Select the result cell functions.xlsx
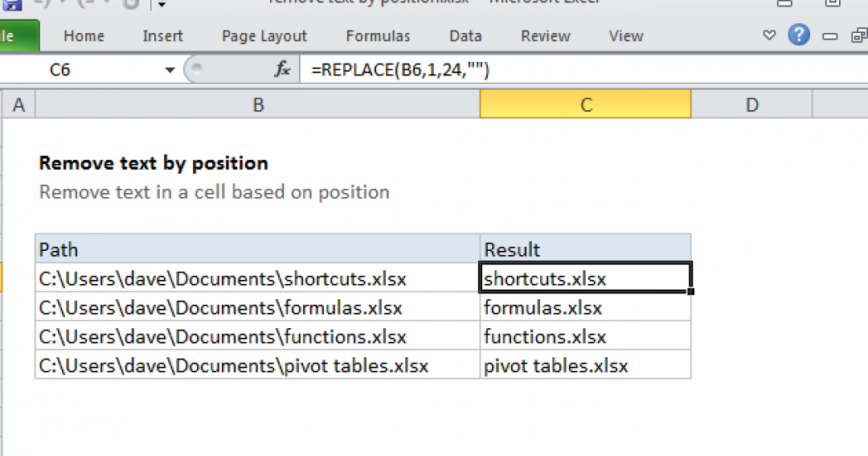 (x=586, y=335)
